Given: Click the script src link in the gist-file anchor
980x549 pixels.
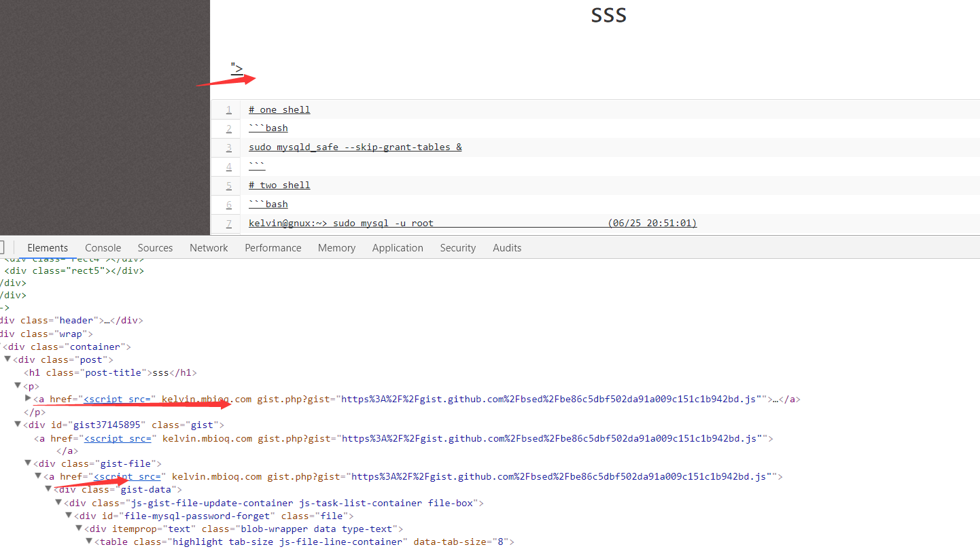Looking at the screenshot, I should click(x=128, y=476).
